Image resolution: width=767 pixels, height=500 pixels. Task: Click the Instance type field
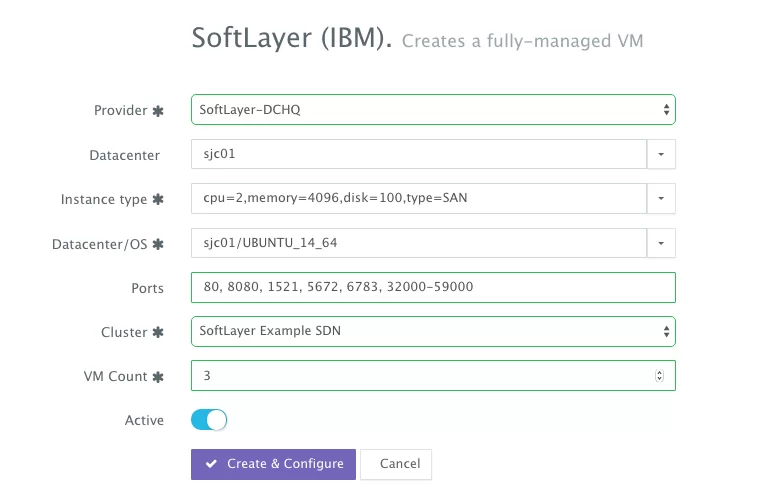419,198
